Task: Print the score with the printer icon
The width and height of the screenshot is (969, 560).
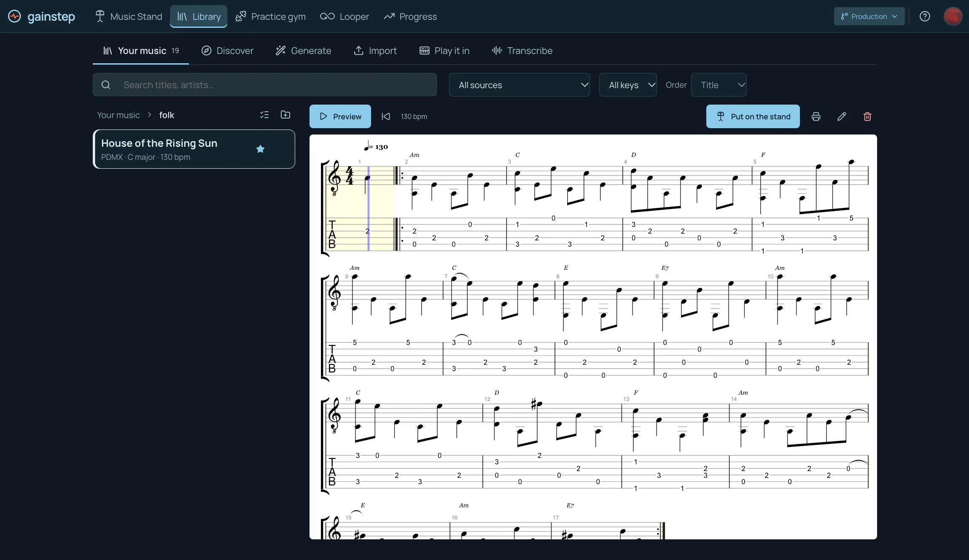Action: click(x=816, y=116)
